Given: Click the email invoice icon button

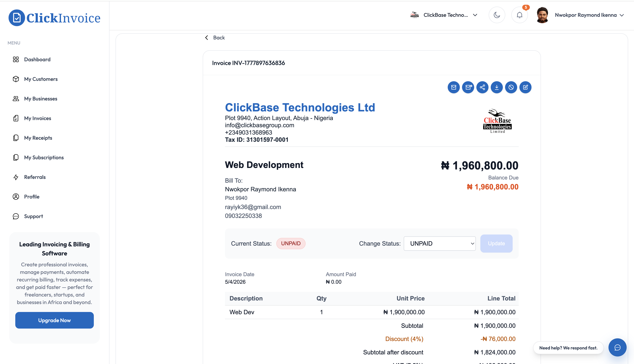Looking at the screenshot, I should (x=454, y=87).
